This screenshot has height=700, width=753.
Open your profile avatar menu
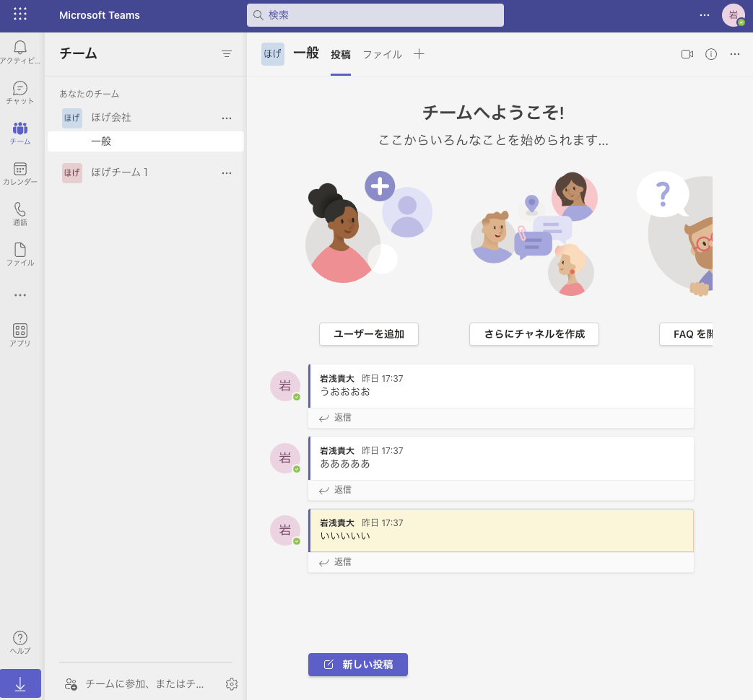[734, 14]
